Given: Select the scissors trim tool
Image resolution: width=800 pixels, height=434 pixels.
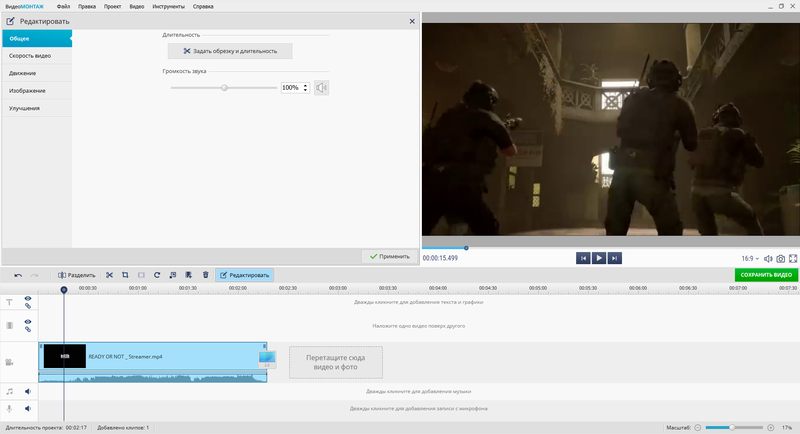Looking at the screenshot, I should click(109, 275).
